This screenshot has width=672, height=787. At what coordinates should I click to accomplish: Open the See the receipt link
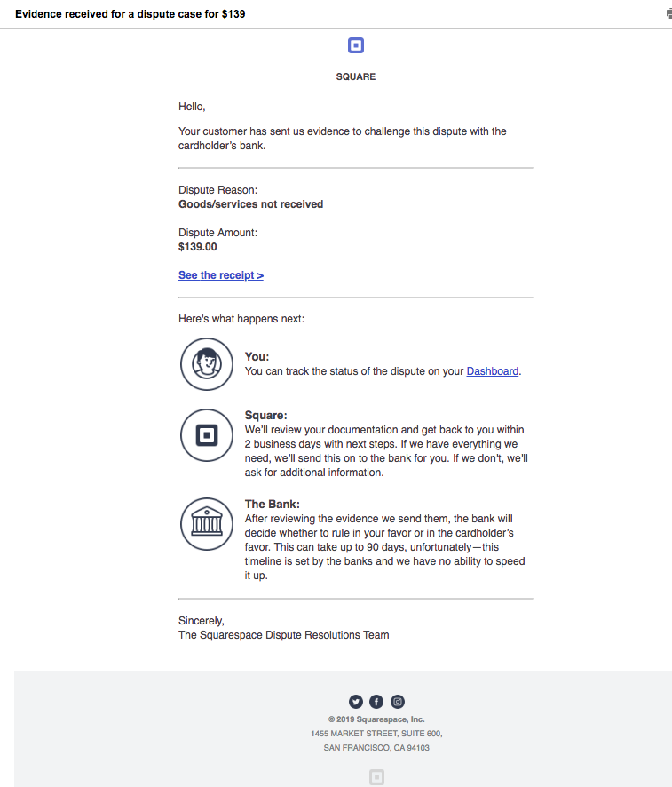[221, 275]
